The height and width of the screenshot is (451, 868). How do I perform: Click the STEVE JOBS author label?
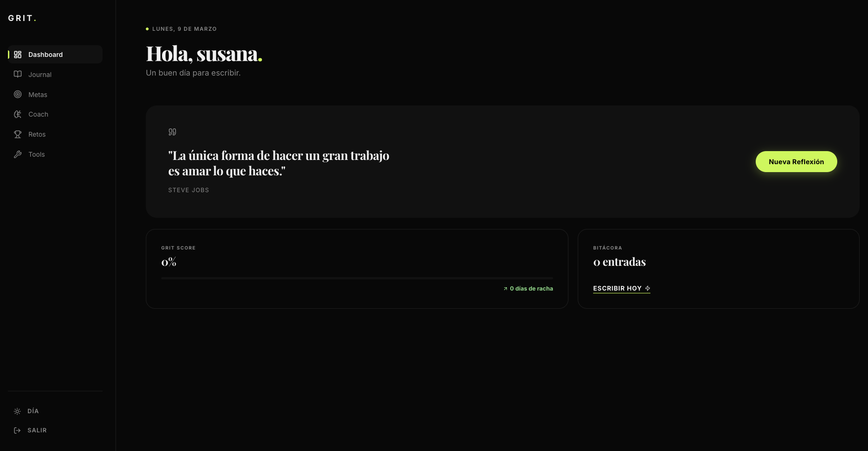click(x=188, y=190)
